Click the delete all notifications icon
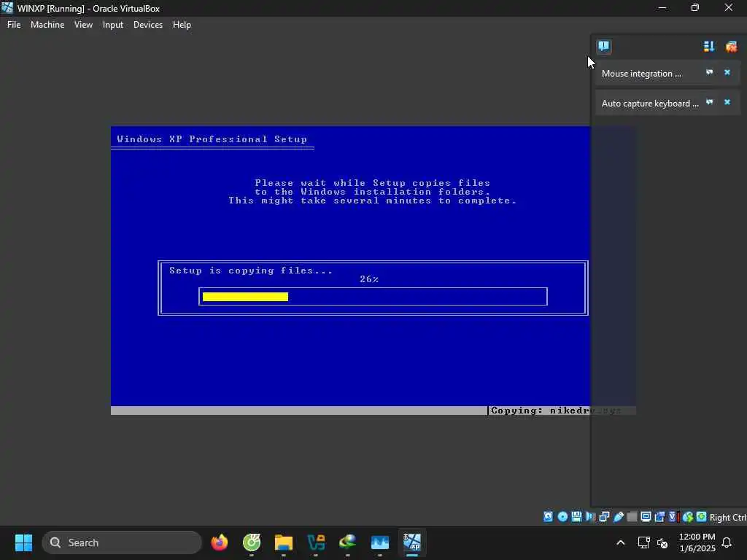747x560 pixels. (731, 46)
